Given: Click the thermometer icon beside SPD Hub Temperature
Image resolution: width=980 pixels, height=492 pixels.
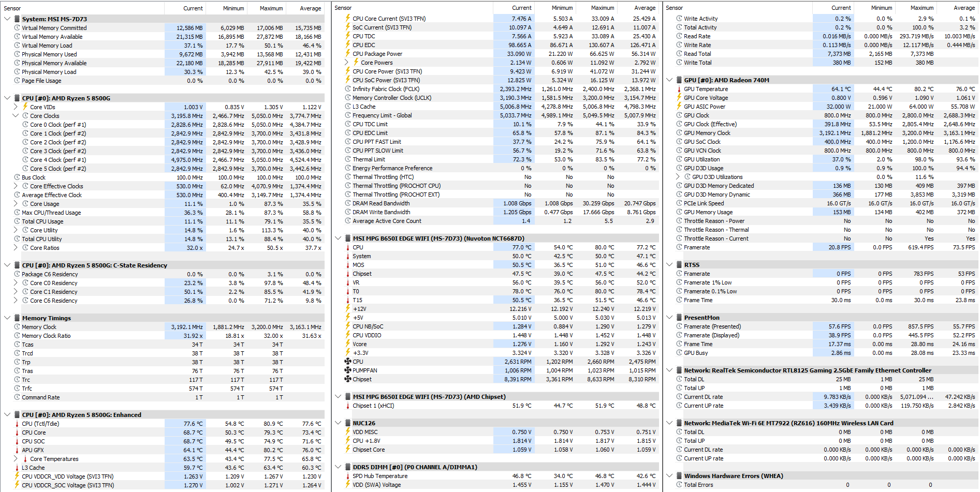Looking at the screenshot, I should coord(348,476).
